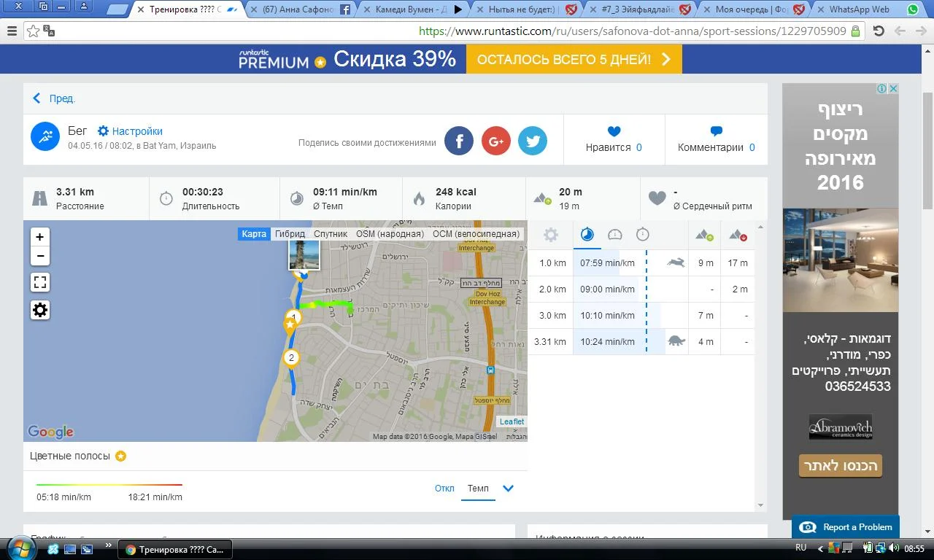Select the Темп colored trace option
The image size is (934, 560).
(478, 489)
